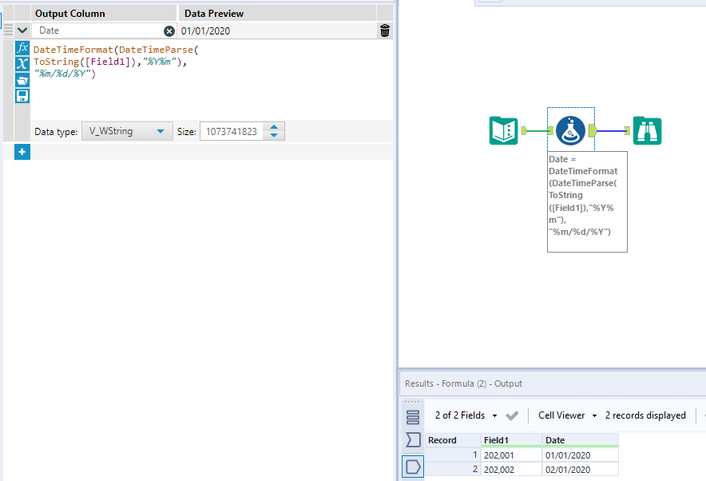Click the Field1 column header
Screen dimensions: 706x481
point(511,440)
